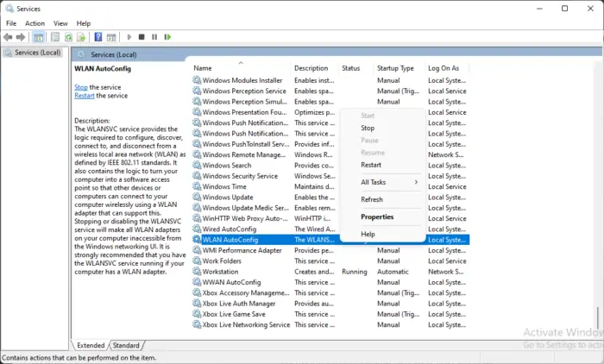Open the Help menu in menu bar
604x364 pixels.
click(x=83, y=23)
